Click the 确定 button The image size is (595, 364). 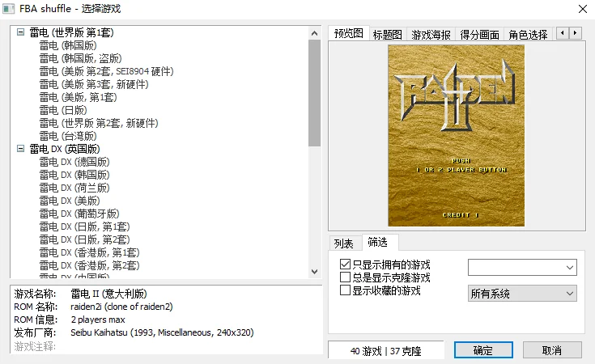[483, 350]
